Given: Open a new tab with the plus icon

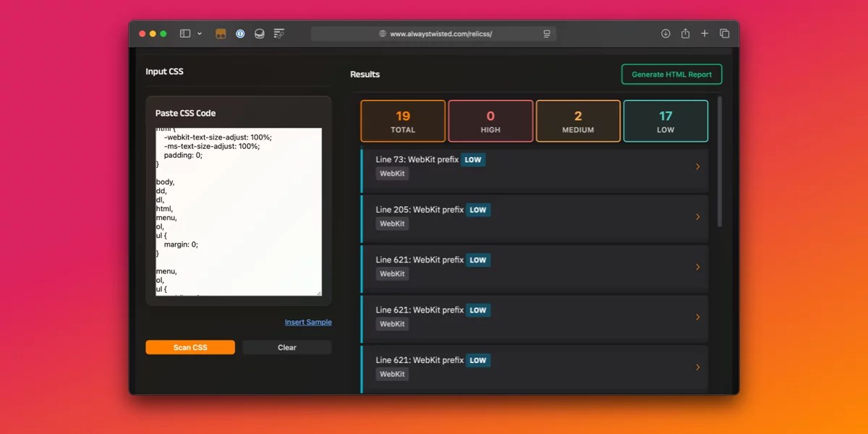Looking at the screenshot, I should click(705, 33).
